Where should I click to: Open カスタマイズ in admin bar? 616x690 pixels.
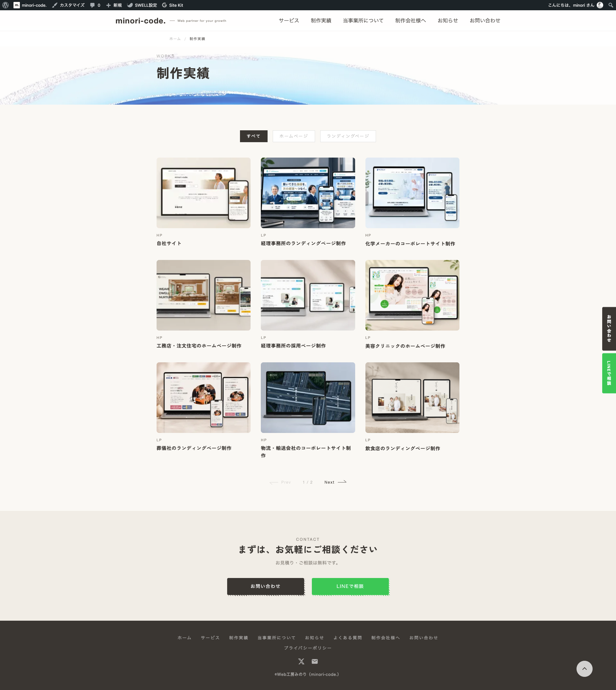click(68, 5)
